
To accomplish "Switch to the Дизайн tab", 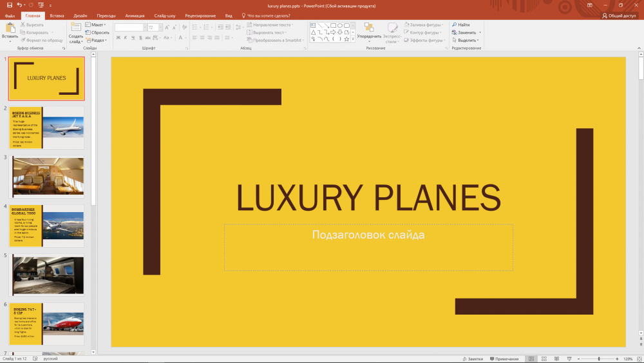I will [80, 15].
